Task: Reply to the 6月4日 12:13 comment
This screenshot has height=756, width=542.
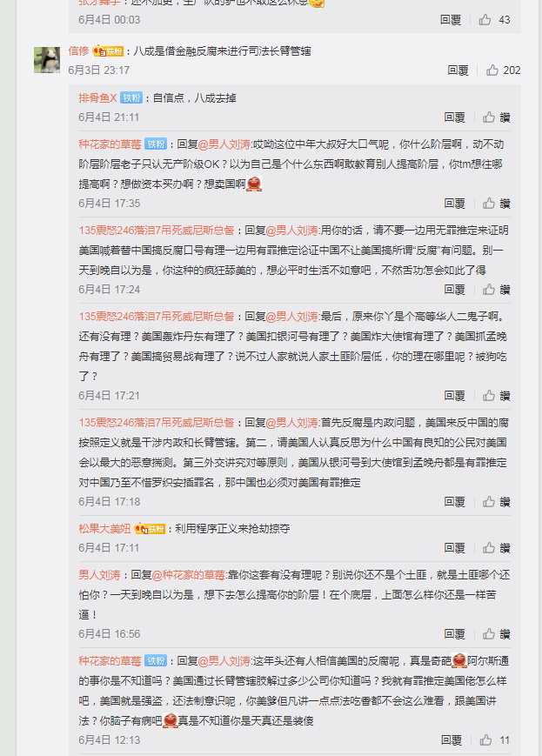Action: coord(452,740)
